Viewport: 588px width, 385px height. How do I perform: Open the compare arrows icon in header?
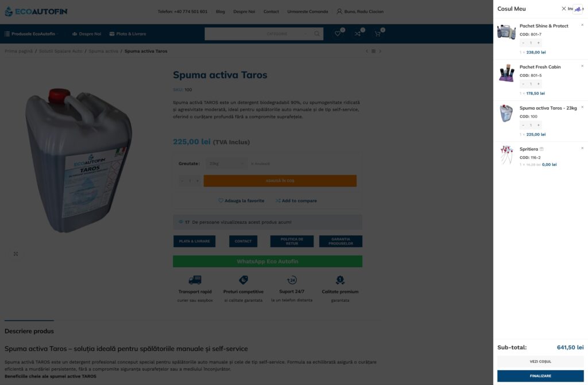tap(357, 34)
